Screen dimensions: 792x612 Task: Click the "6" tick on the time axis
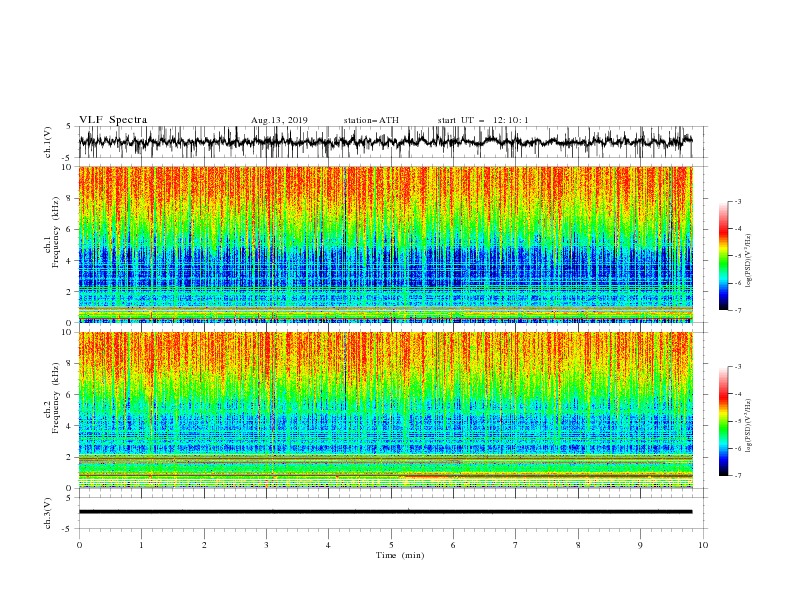[453, 545]
